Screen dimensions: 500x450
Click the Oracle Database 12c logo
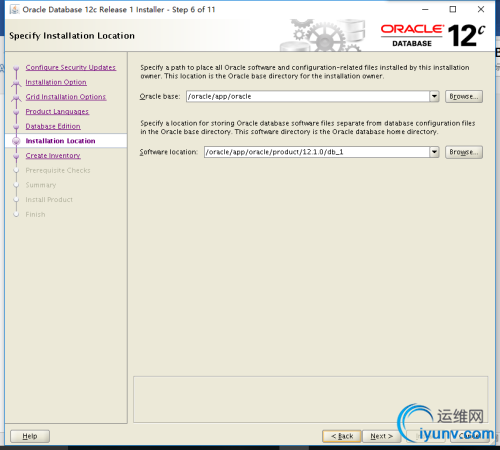tap(433, 35)
